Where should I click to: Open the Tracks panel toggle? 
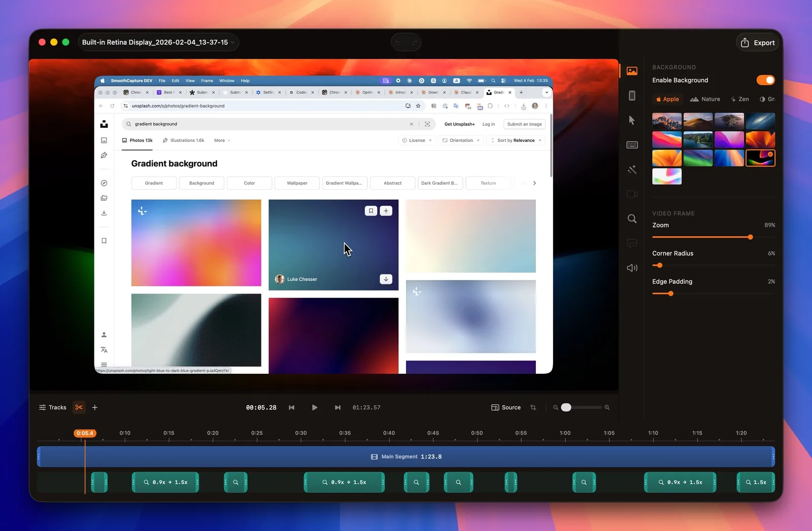pyautogui.click(x=52, y=407)
